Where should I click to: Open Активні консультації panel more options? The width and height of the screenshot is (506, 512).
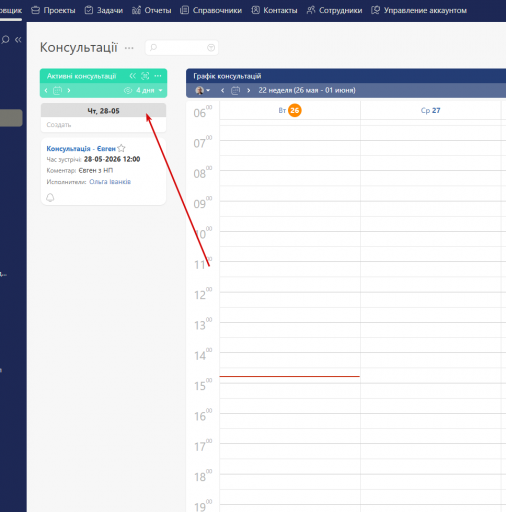(158, 76)
